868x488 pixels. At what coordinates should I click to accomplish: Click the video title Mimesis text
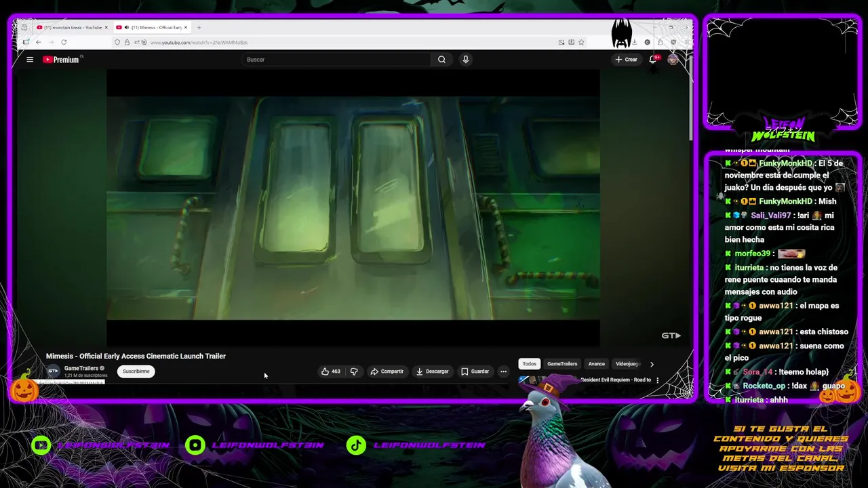click(x=136, y=356)
